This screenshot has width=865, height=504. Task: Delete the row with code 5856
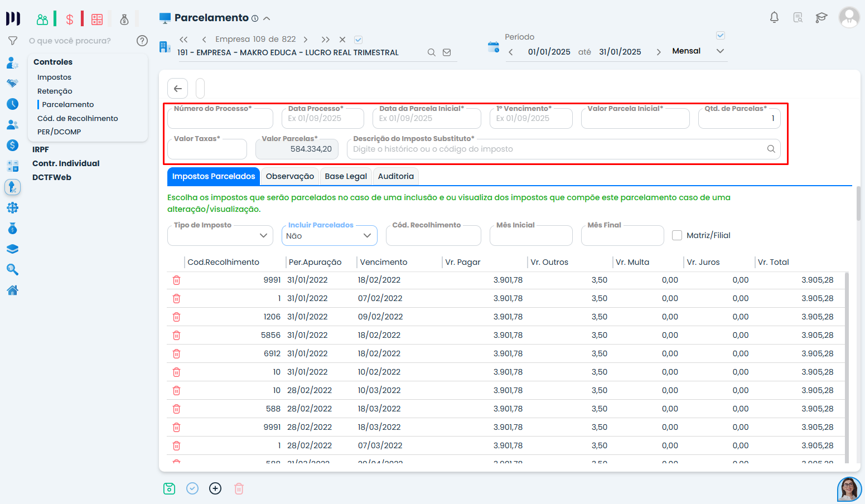click(177, 335)
